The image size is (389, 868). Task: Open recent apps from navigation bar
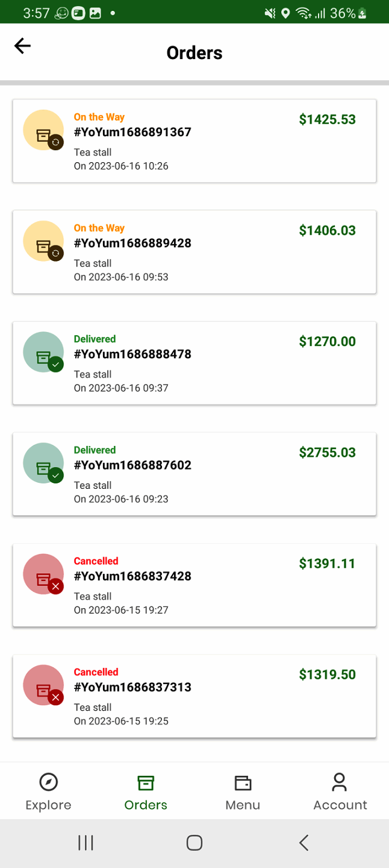(x=86, y=843)
